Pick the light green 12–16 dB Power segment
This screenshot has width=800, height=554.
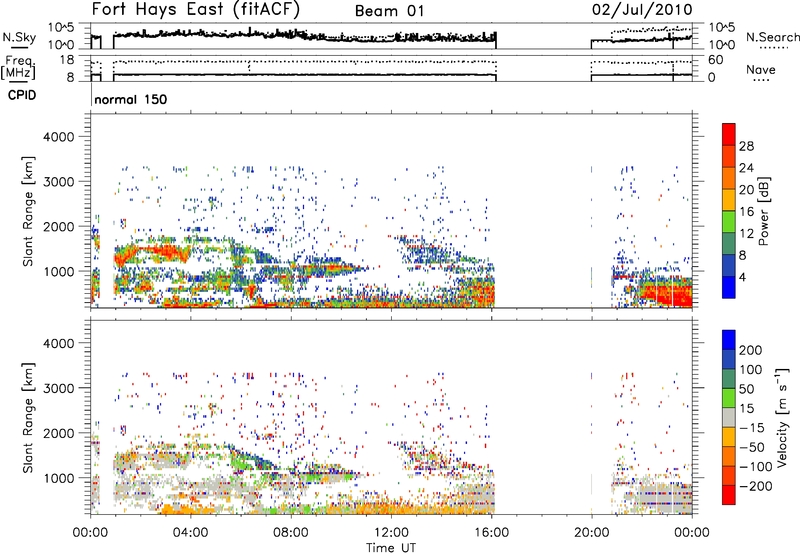729,221
